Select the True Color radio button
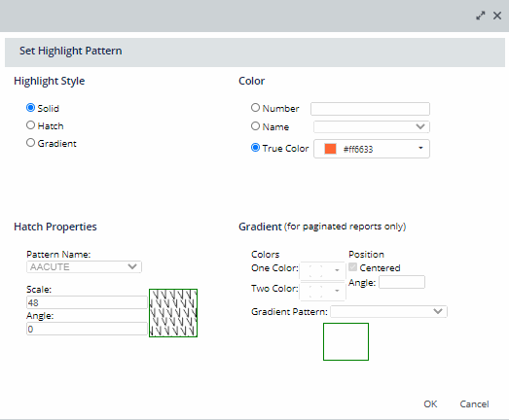Viewport: 509px width, 420px height. coord(256,148)
